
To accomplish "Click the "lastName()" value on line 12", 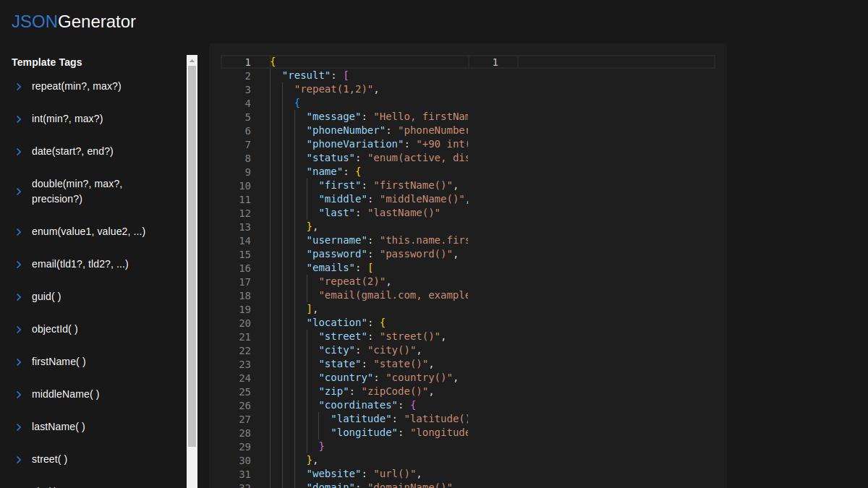I will pyautogui.click(x=404, y=213).
